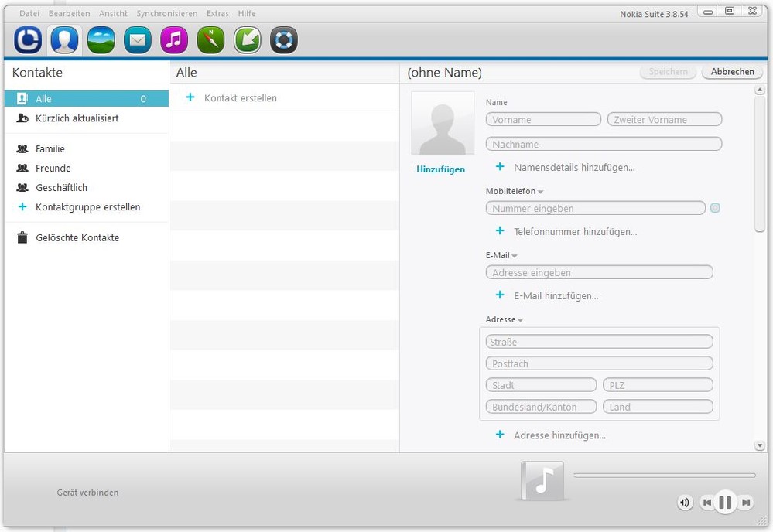Open the Extras menu
This screenshot has height=532, width=773.
pos(217,14)
